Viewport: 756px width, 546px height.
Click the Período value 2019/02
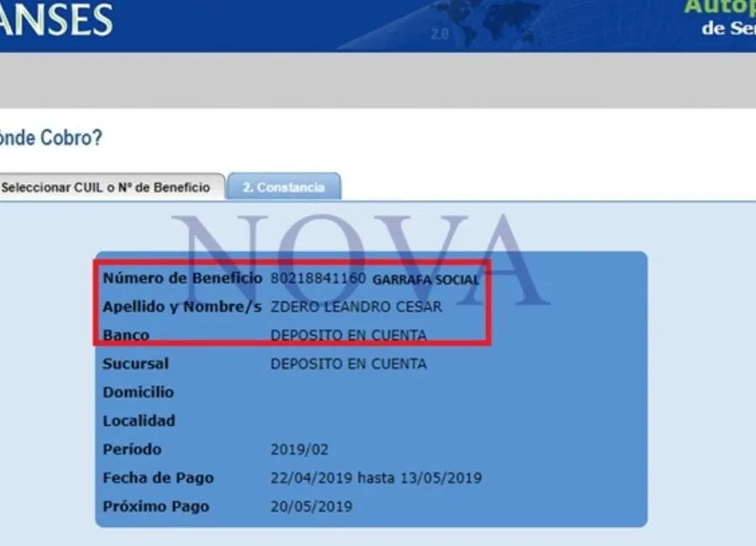pos(299,449)
